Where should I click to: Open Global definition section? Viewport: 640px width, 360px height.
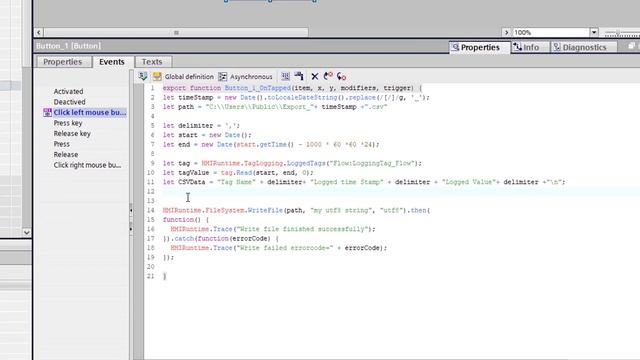[189, 77]
